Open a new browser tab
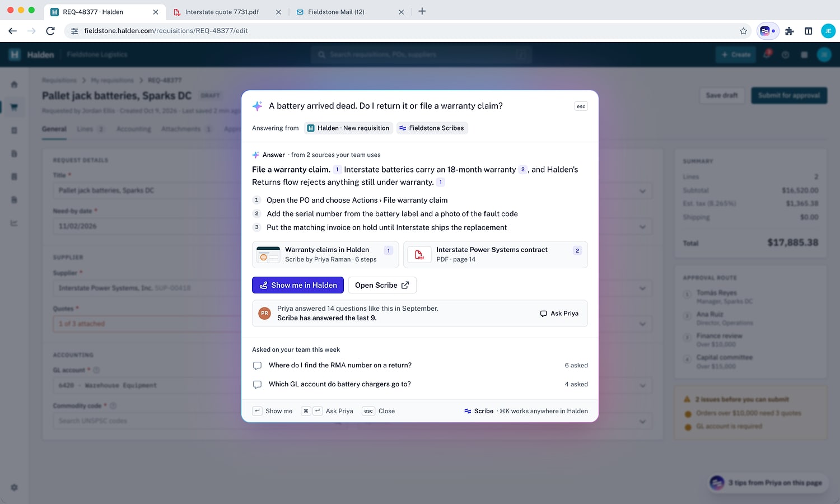The height and width of the screenshot is (504, 840). tap(422, 11)
